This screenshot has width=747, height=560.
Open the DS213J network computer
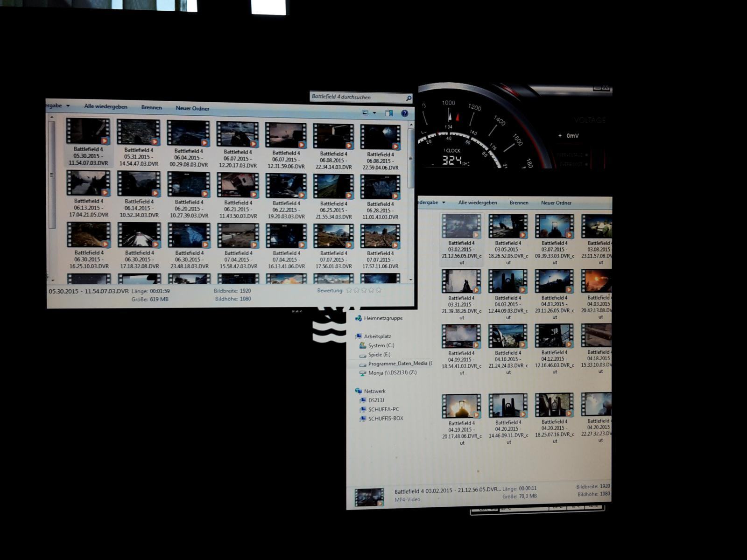[x=376, y=400]
